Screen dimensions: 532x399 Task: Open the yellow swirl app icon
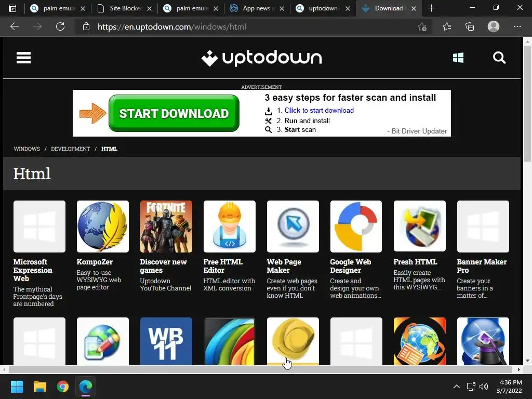[293, 341]
